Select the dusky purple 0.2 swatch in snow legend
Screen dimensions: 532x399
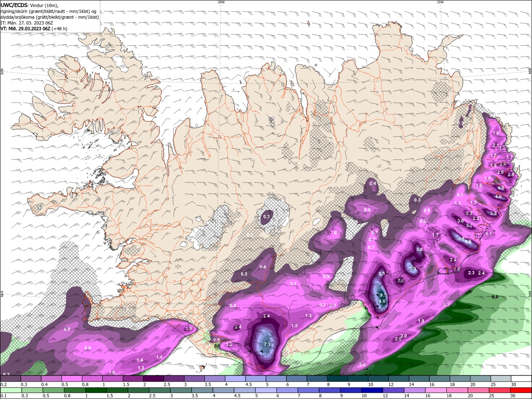(10, 379)
